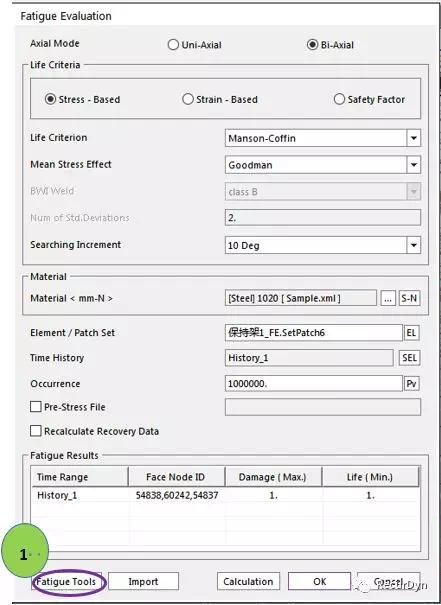Select the Uni-Axial radio button
441x605 pixels.
tap(173, 45)
